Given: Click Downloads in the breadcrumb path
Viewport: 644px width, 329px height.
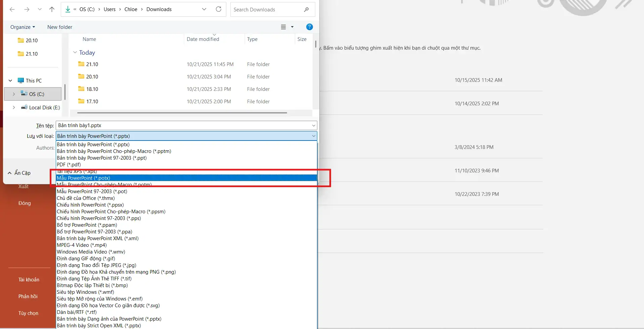Looking at the screenshot, I should click(159, 9).
